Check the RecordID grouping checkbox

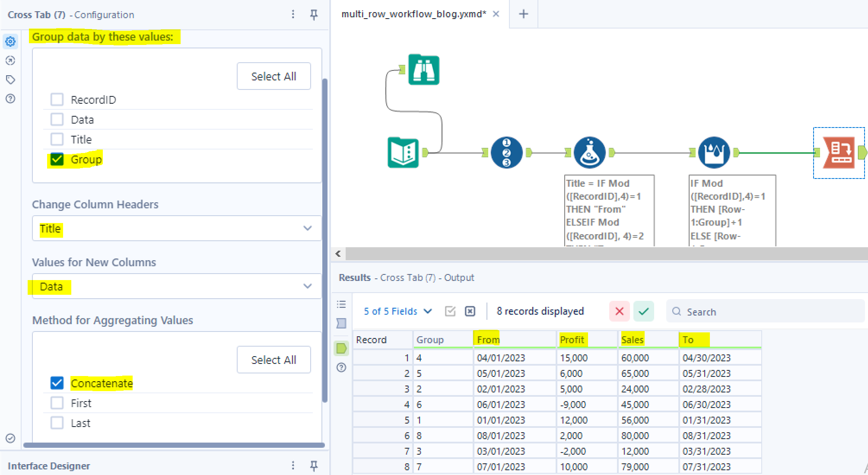click(57, 100)
